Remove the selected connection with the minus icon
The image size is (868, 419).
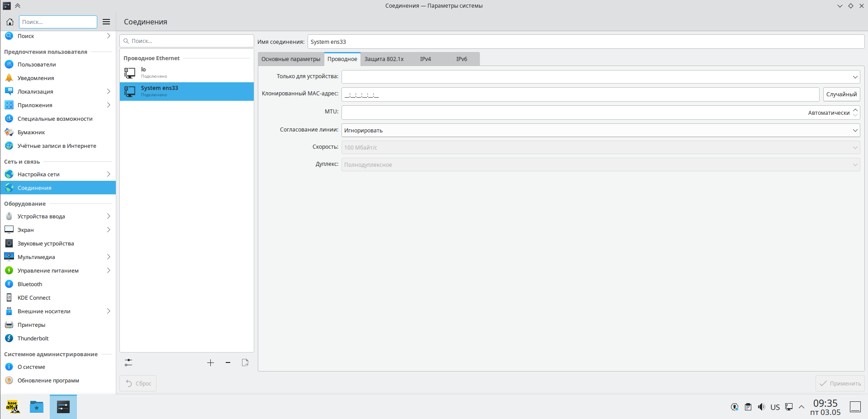pos(228,363)
